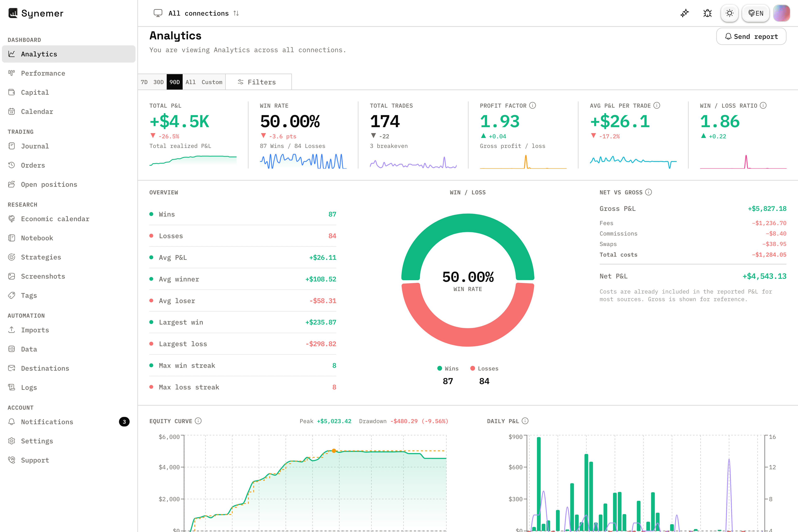Click the Equity Curve info icon
798x532 pixels.
click(198, 421)
